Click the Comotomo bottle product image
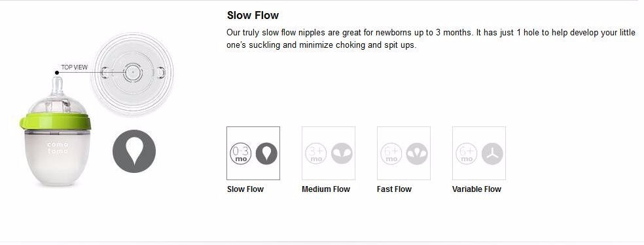The image size is (644, 245). [x=56, y=132]
